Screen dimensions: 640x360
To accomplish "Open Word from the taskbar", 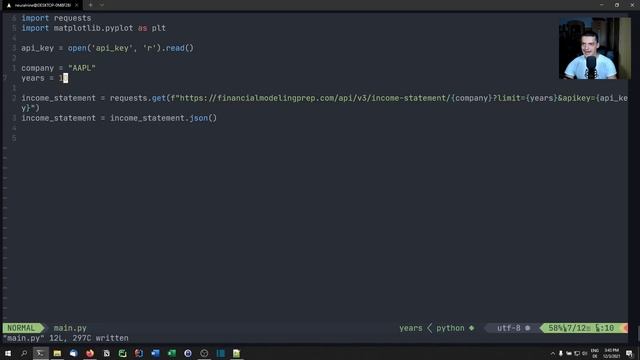I will 155,353.
